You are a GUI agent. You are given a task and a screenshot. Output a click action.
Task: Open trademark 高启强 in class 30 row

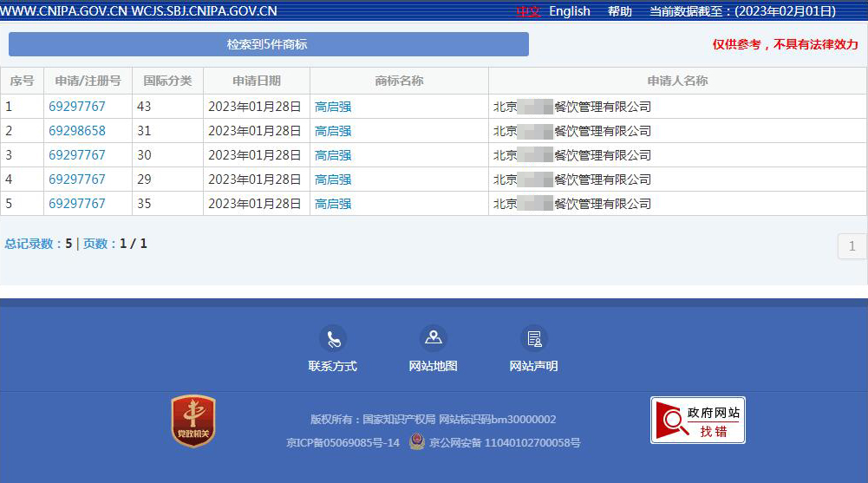(x=333, y=155)
